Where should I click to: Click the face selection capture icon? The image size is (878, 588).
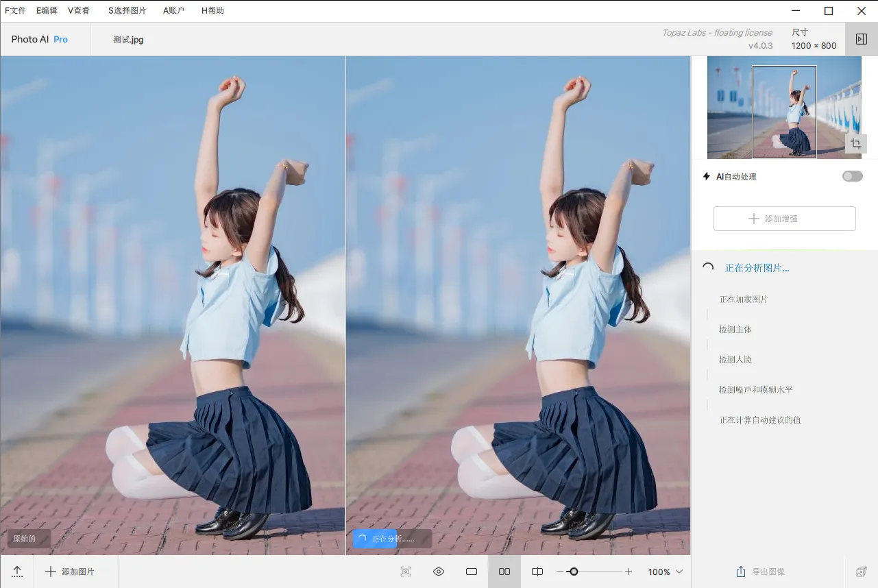(406, 572)
